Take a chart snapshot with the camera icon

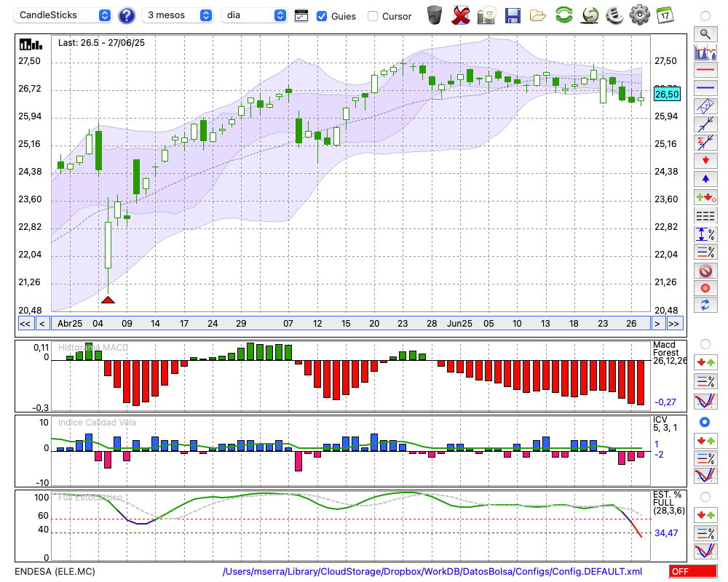coord(486,15)
